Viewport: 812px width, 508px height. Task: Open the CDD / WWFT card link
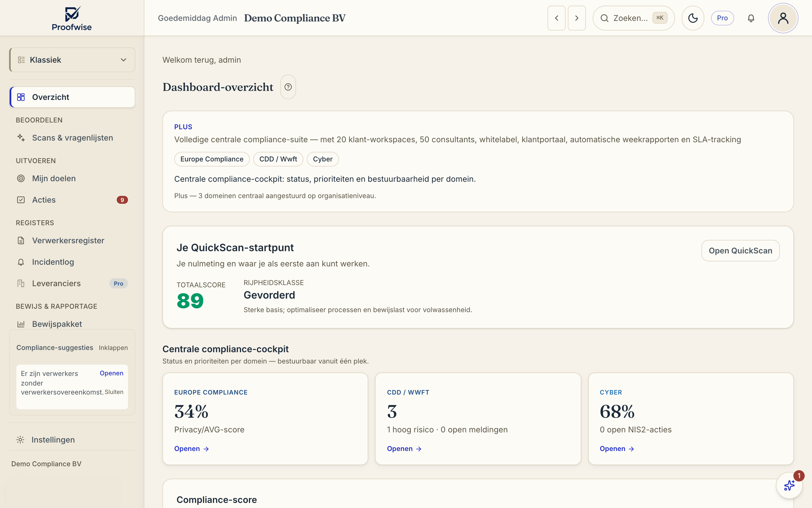[404, 449]
